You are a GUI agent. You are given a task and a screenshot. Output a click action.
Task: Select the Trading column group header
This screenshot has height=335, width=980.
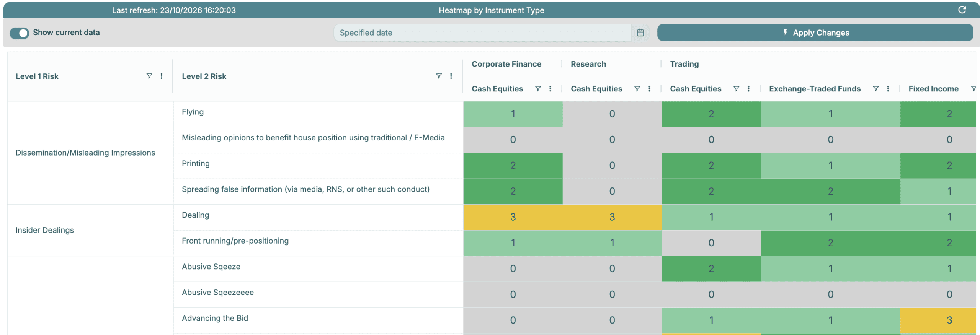(684, 64)
